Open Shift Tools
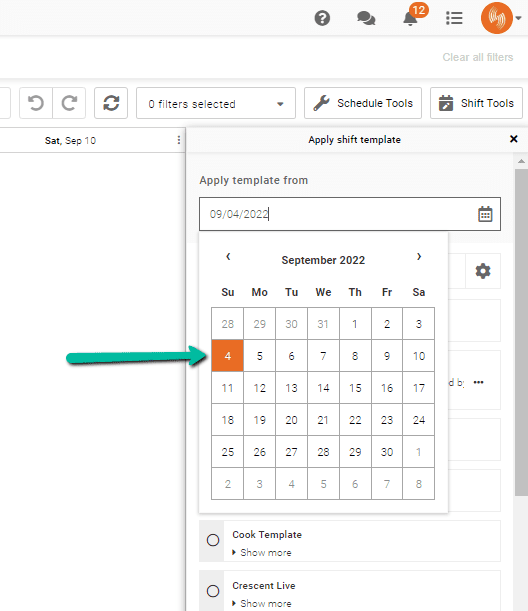Image resolution: width=528 pixels, height=611 pixels. point(476,103)
